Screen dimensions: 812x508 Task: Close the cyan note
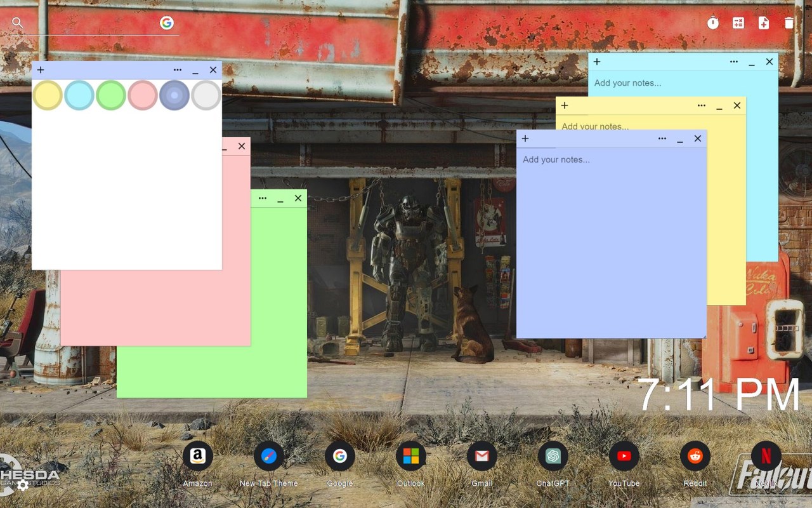[769, 62]
